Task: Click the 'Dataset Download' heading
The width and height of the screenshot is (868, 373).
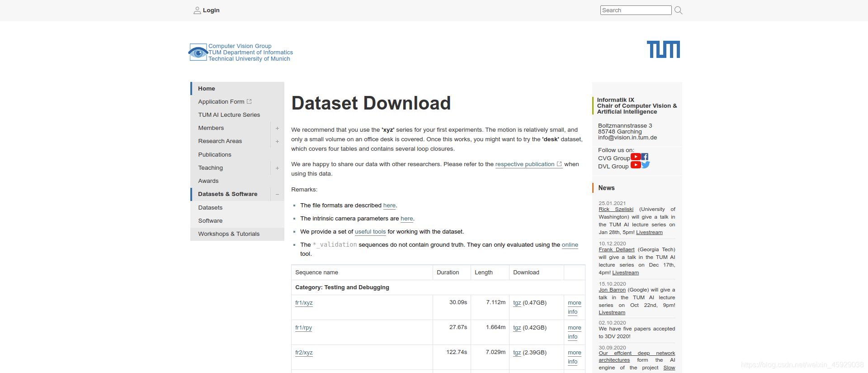Action: (371, 103)
